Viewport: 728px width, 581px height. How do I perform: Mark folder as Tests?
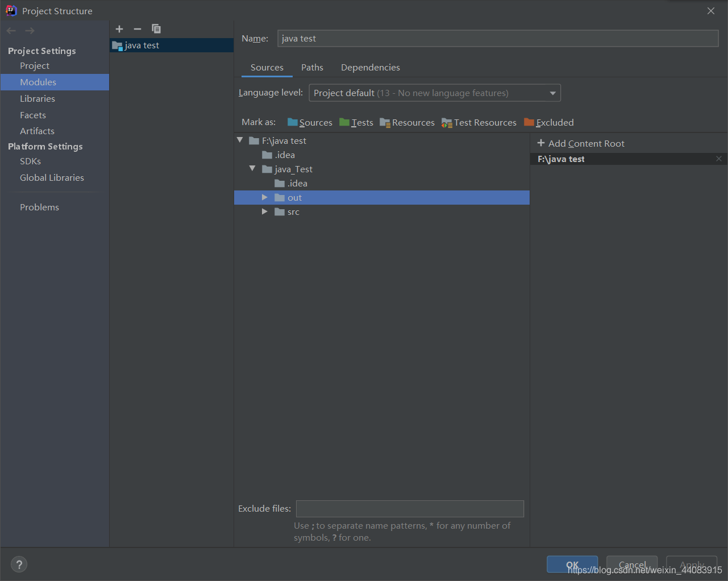point(356,122)
